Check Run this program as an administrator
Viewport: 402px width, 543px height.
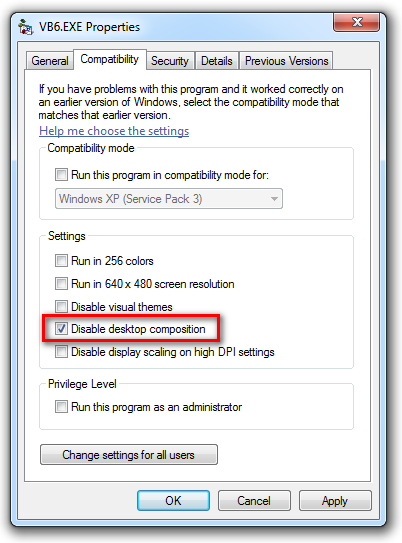click(61, 407)
